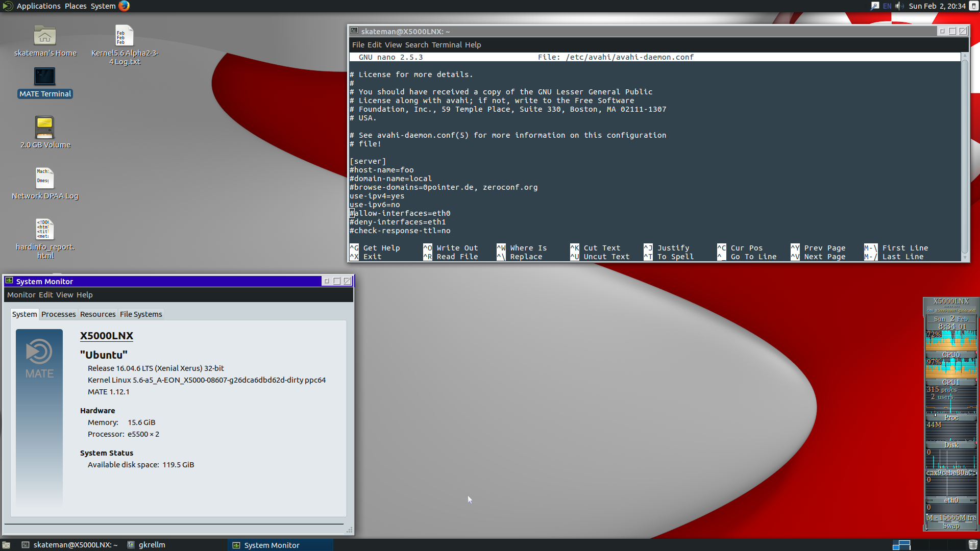The width and height of the screenshot is (980, 551).
Task: Click the Available disk space 119.5 GiB text
Action: [x=141, y=465]
